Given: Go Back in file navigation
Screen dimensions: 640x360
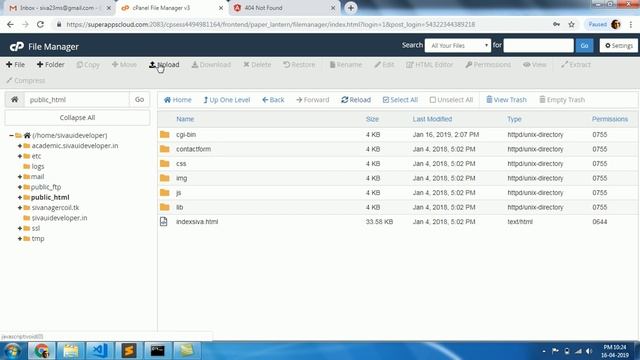Looking at the screenshot, I should [273, 100].
